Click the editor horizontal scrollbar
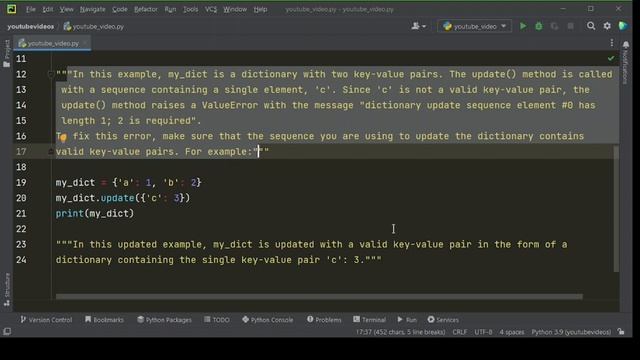The image size is (640, 360). click(319, 297)
